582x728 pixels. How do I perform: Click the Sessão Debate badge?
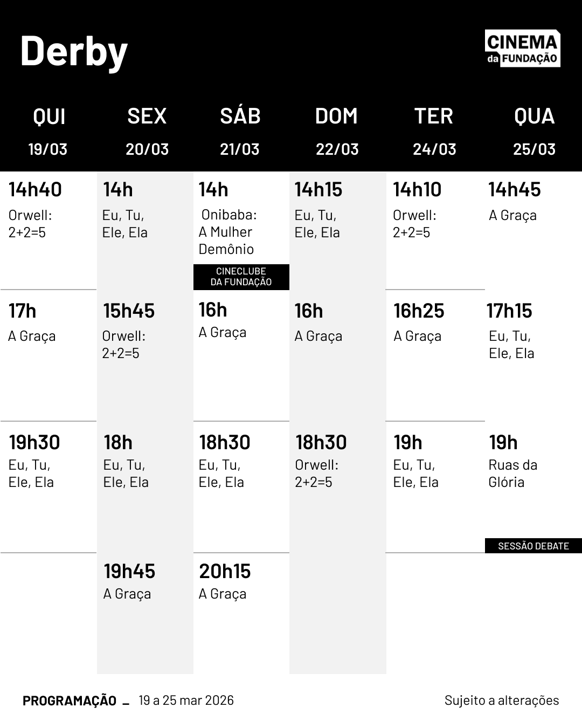click(533, 546)
